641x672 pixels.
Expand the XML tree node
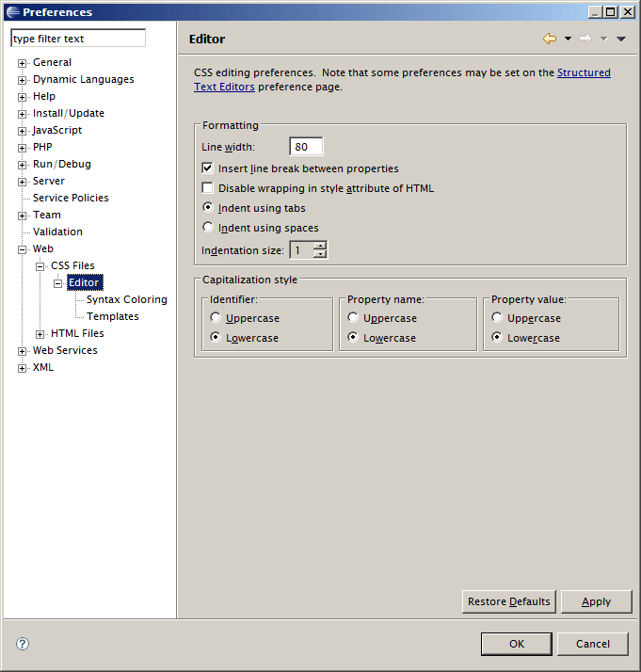(x=22, y=368)
